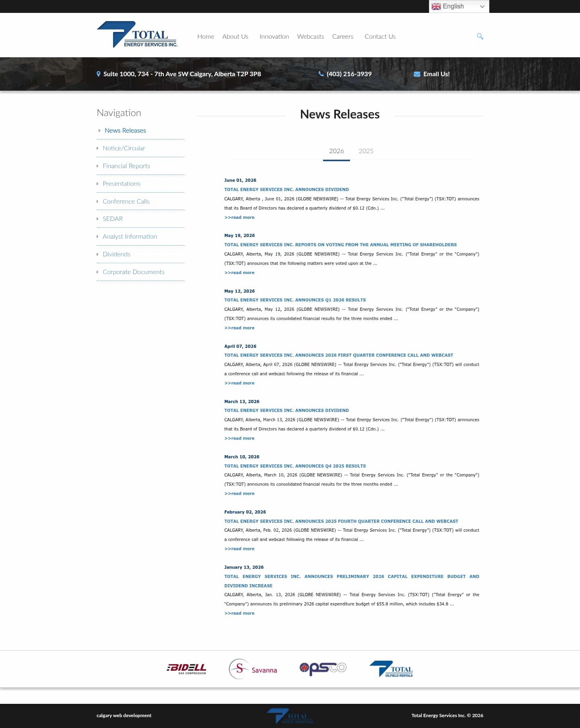Image resolution: width=580 pixels, height=728 pixels.
Task: Open the 2025 Fourth Quarter Conference Call headline
Action: pos(341,521)
